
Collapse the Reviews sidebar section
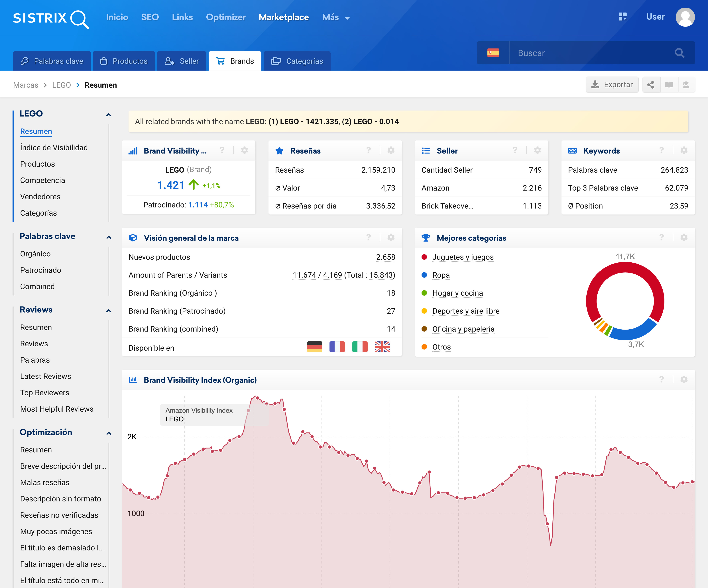pyautogui.click(x=109, y=311)
